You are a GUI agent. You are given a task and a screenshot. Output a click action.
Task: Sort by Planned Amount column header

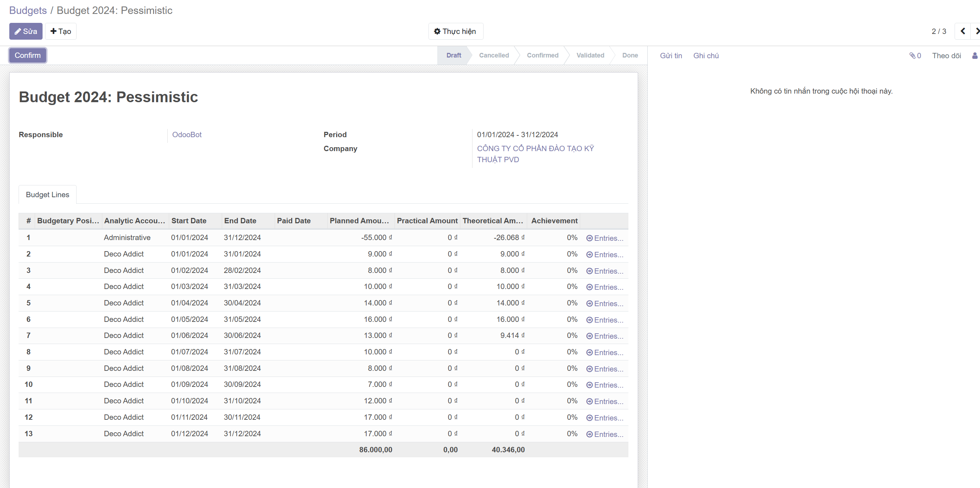click(359, 221)
